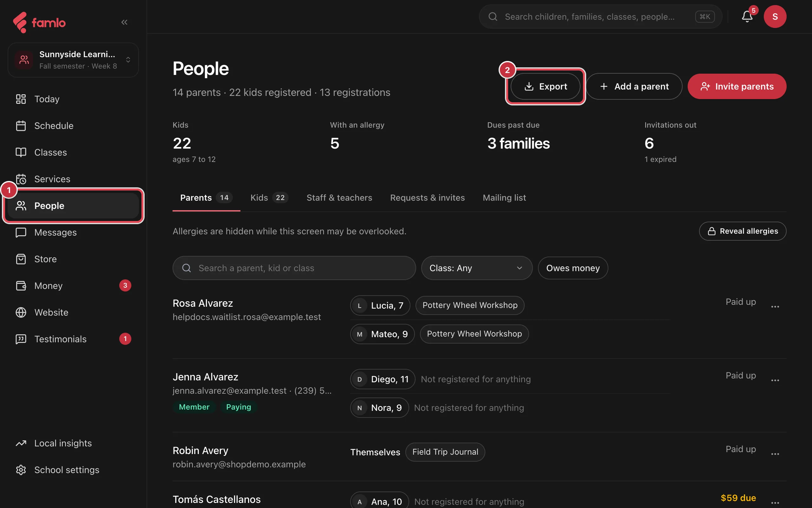The image size is (812, 508).
Task: Open Testimonials in the sidebar
Action: (x=73, y=339)
